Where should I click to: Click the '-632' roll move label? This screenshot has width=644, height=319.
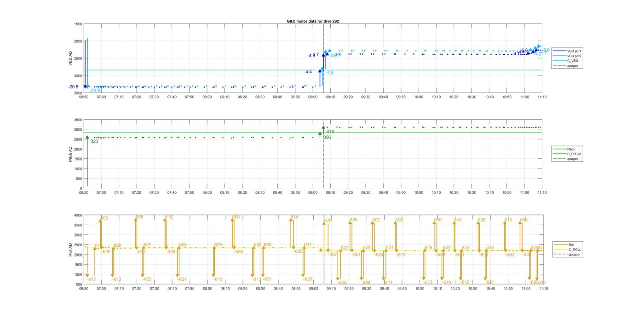pos(510,255)
